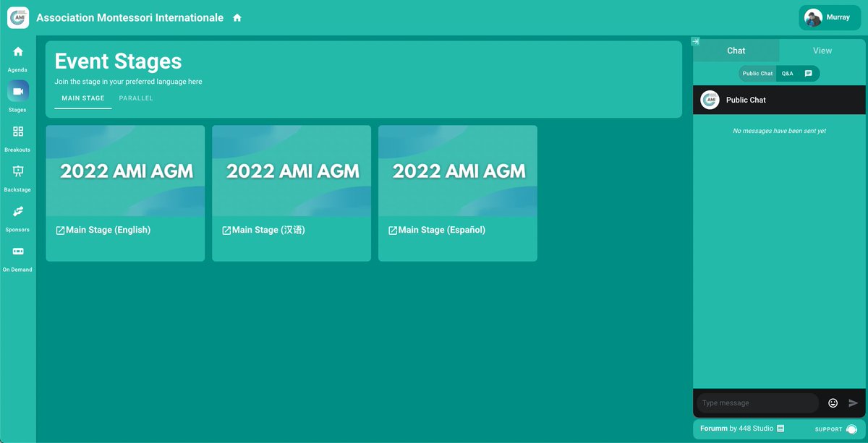Click the Forumm by 448 Studio link

(x=737, y=429)
